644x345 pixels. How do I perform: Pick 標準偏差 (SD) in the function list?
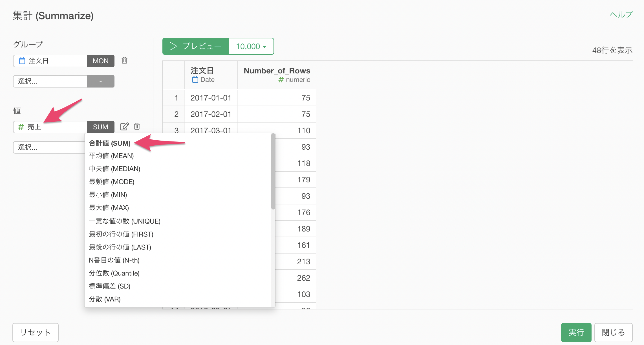(x=109, y=286)
